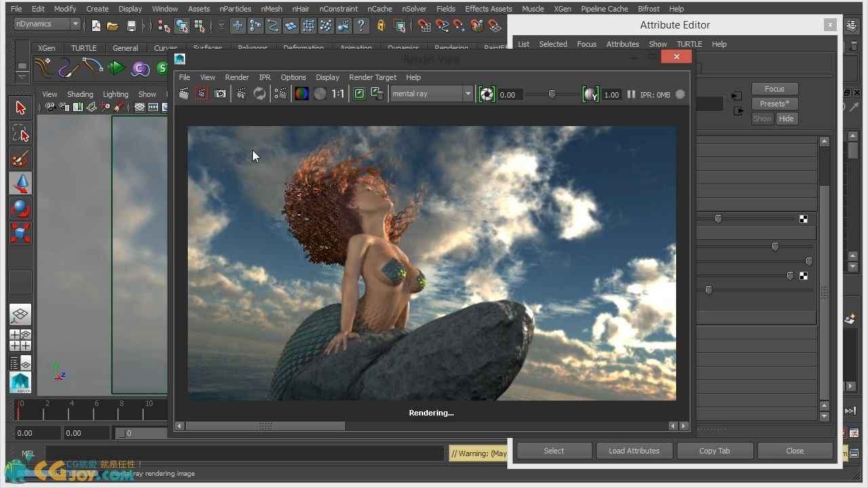Image resolution: width=868 pixels, height=488 pixels.
Task: Open Attributes menu in Attribute Editor
Action: coord(623,44)
